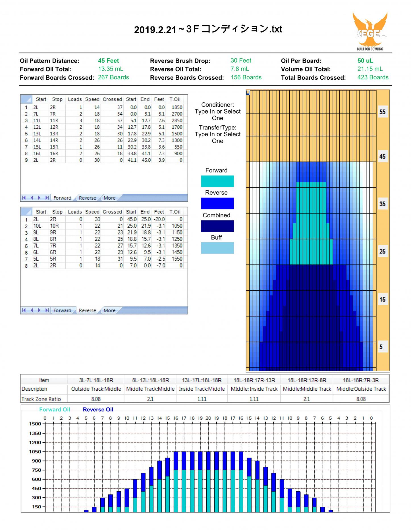The image size is (411, 532).
Task: Click the Reverse blue color swatch
Action: click(x=217, y=203)
